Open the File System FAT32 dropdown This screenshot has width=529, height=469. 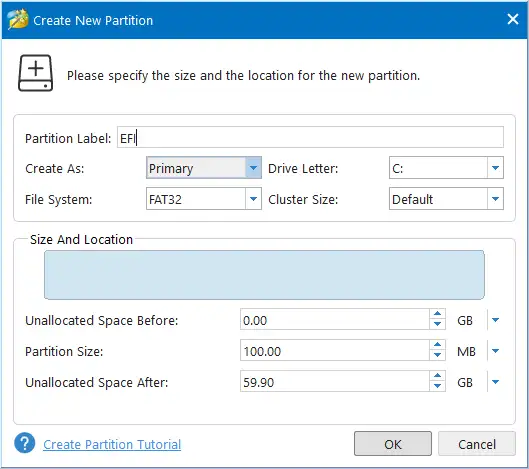click(253, 199)
